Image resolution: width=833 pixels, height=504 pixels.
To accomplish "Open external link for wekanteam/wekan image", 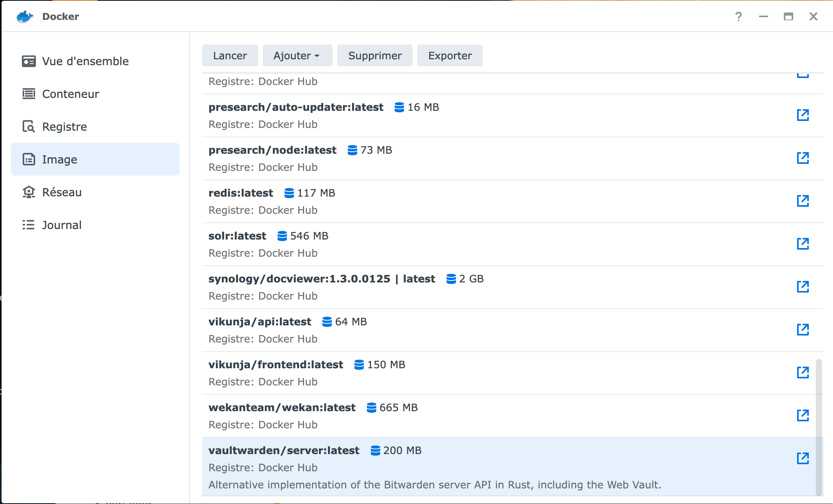I will click(803, 415).
